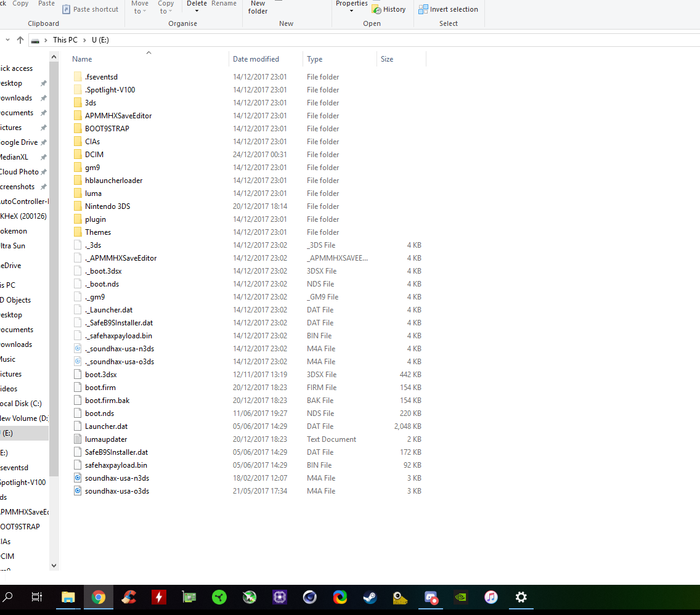Open Discord from taskbar

tap(431, 597)
